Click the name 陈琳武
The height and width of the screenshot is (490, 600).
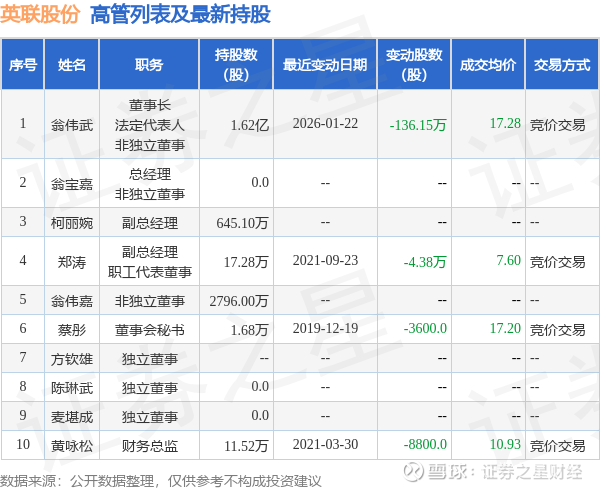72,388
